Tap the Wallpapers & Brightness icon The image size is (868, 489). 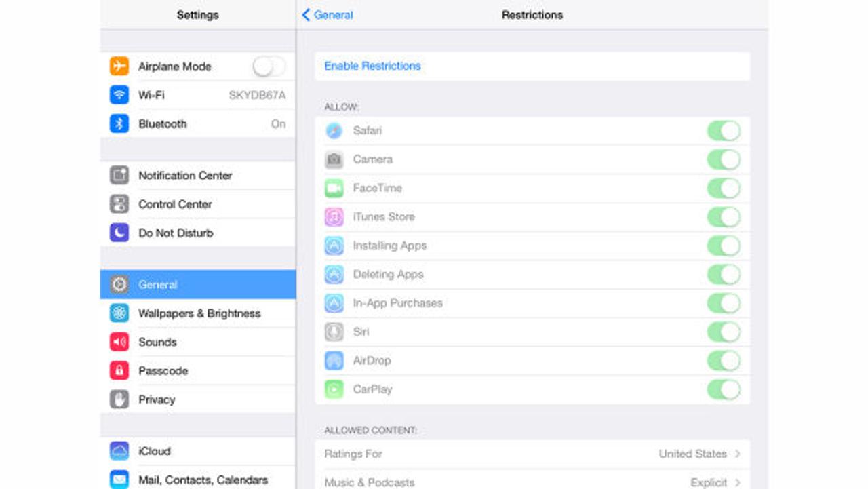pyautogui.click(x=119, y=313)
